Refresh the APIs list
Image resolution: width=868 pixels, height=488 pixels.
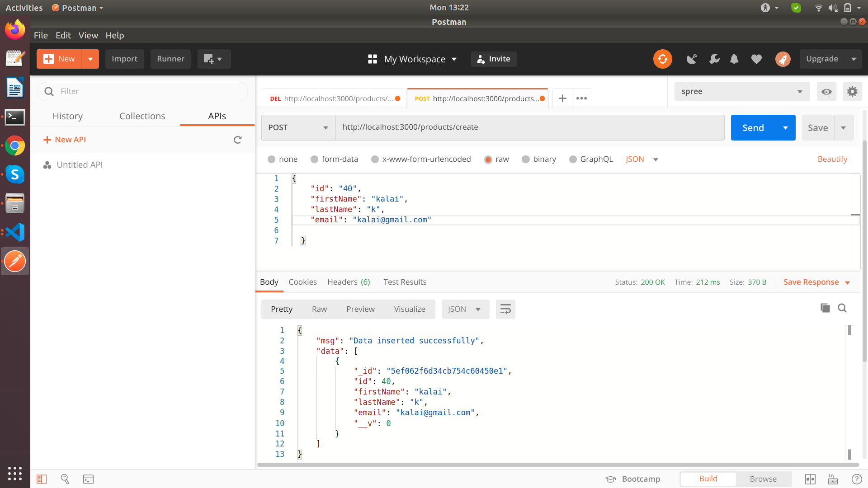237,140
